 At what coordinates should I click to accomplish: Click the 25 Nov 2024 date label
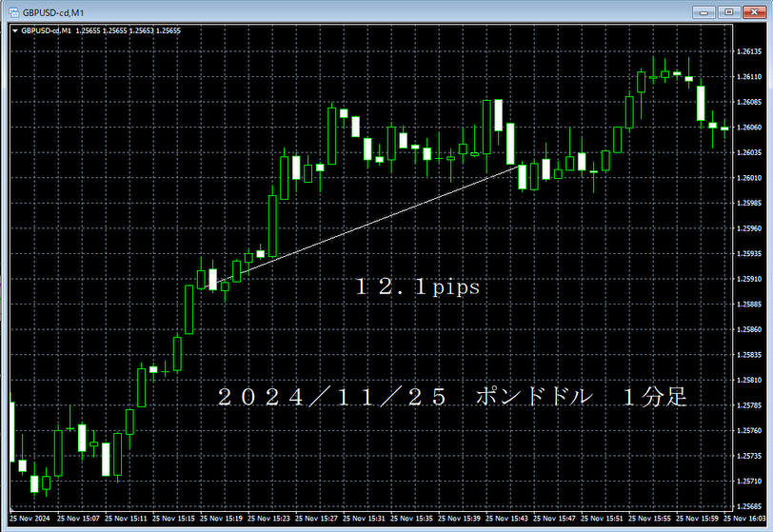coord(30,520)
